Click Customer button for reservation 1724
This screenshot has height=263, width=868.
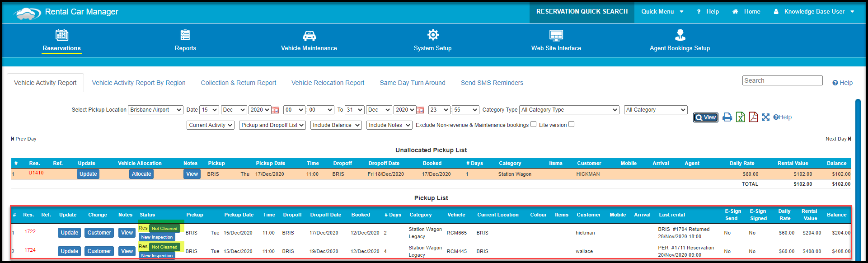99,251
